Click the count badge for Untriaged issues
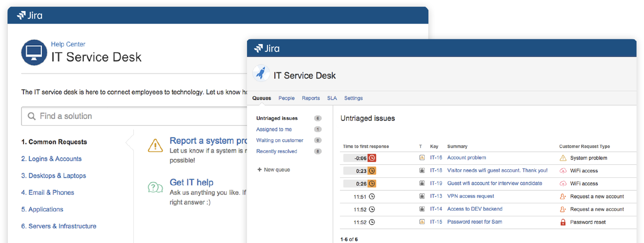The width and height of the screenshot is (644, 243). click(318, 118)
